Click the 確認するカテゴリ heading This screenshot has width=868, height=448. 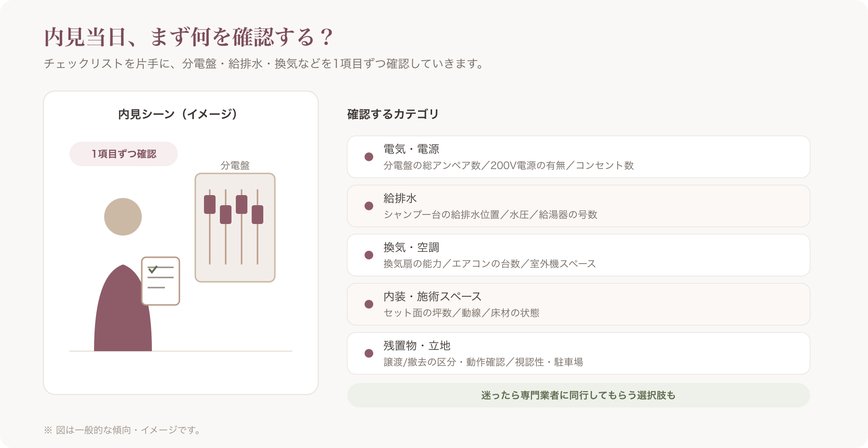pos(393,114)
